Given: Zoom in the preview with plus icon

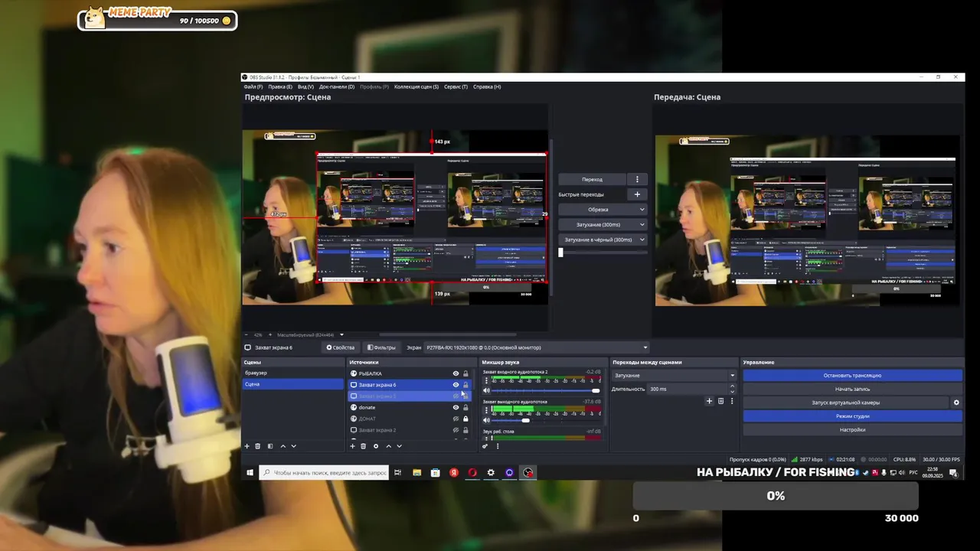Looking at the screenshot, I should [x=269, y=334].
